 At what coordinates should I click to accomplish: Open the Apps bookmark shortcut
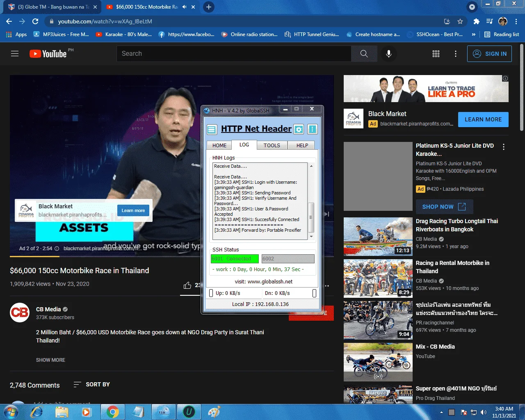[x=17, y=34]
